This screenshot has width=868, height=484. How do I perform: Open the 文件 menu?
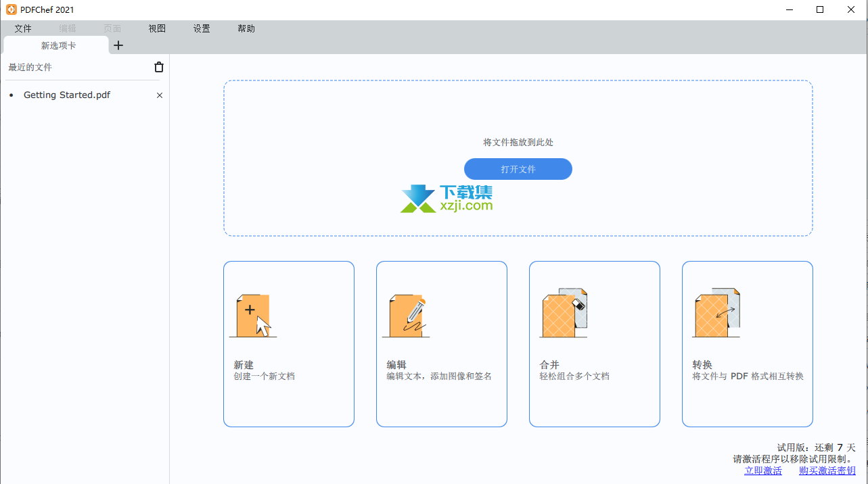point(23,28)
